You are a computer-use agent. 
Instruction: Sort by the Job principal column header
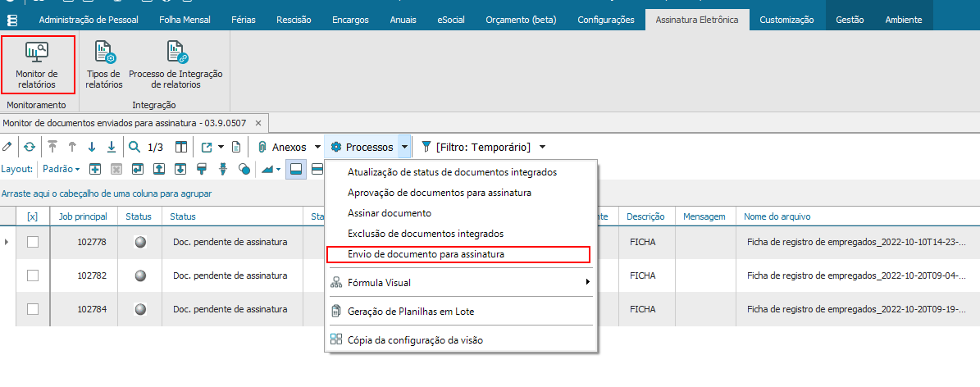pos(83,216)
